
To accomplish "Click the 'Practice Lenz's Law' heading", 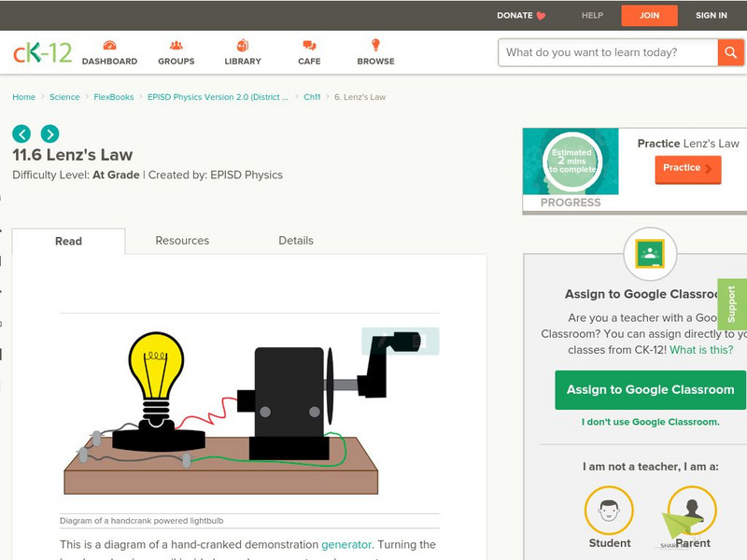I will pos(688,144).
